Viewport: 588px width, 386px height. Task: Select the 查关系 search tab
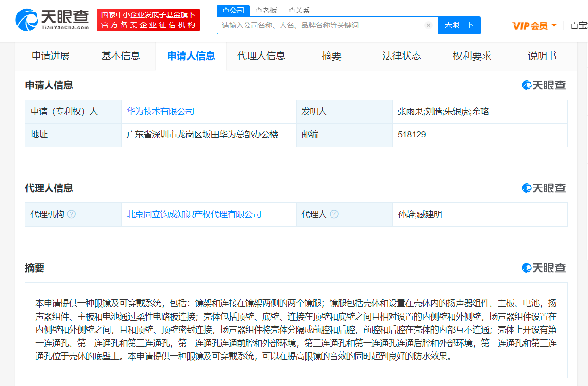click(x=299, y=11)
